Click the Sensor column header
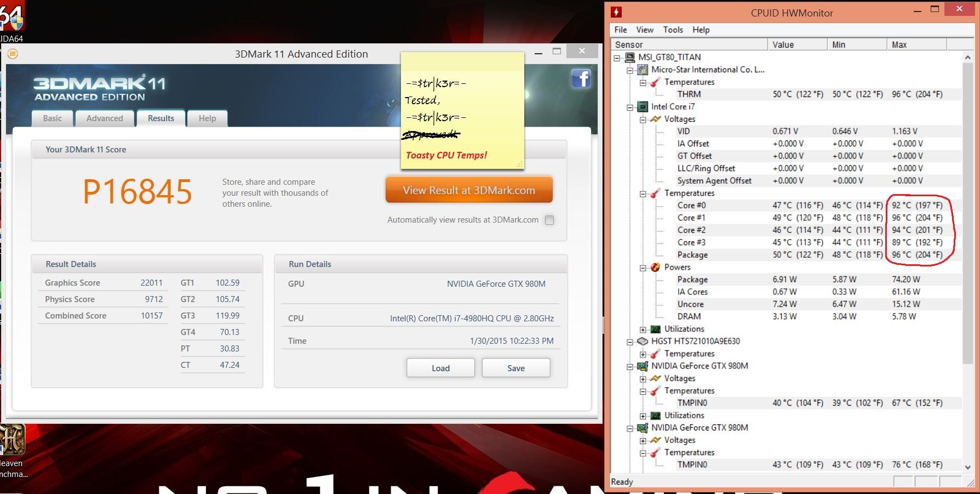 (x=689, y=44)
